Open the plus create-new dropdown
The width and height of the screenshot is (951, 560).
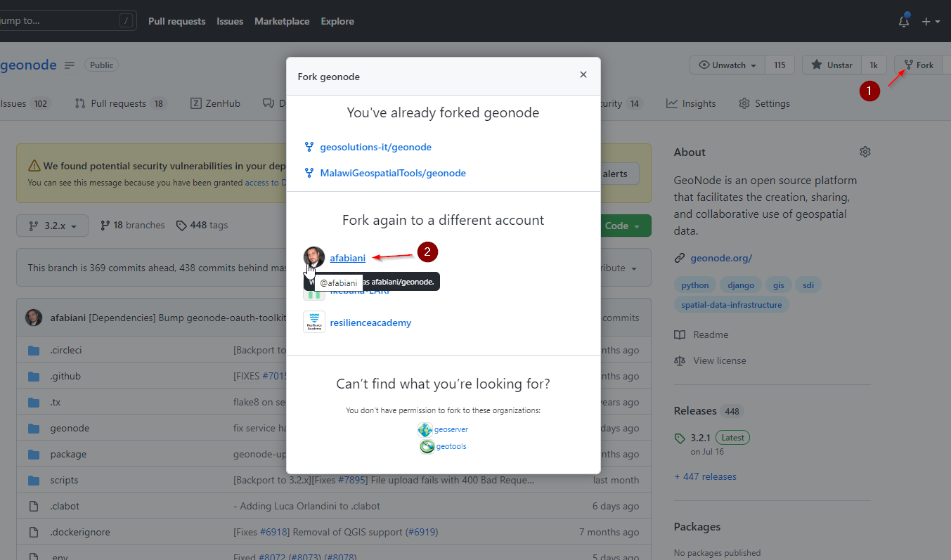pyautogui.click(x=931, y=22)
